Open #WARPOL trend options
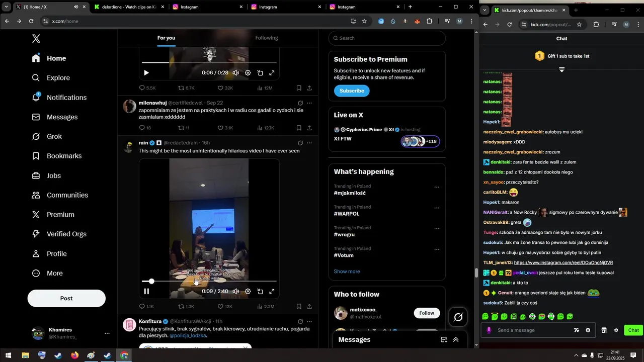The height and width of the screenshot is (362, 644). tap(437, 208)
